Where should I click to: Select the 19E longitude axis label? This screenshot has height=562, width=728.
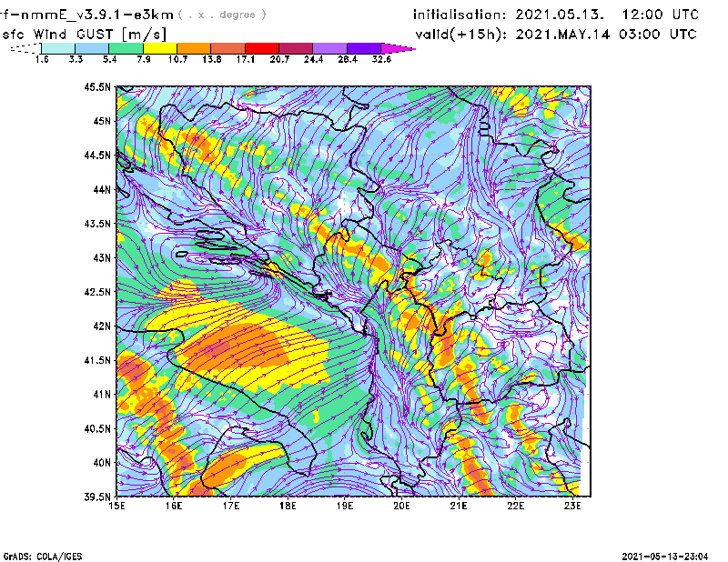point(345,506)
